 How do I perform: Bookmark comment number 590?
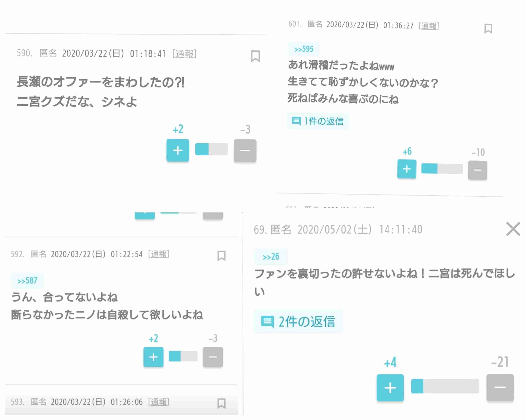[x=255, y=56]
